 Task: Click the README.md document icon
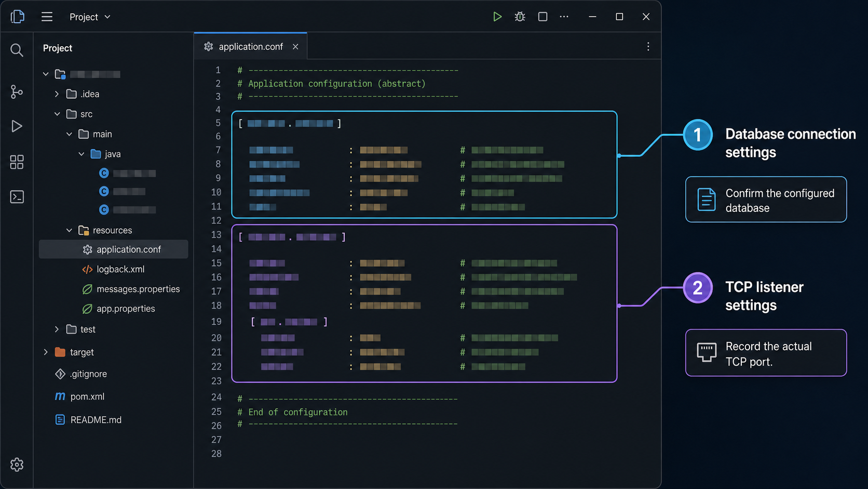[x=60, y=420]
